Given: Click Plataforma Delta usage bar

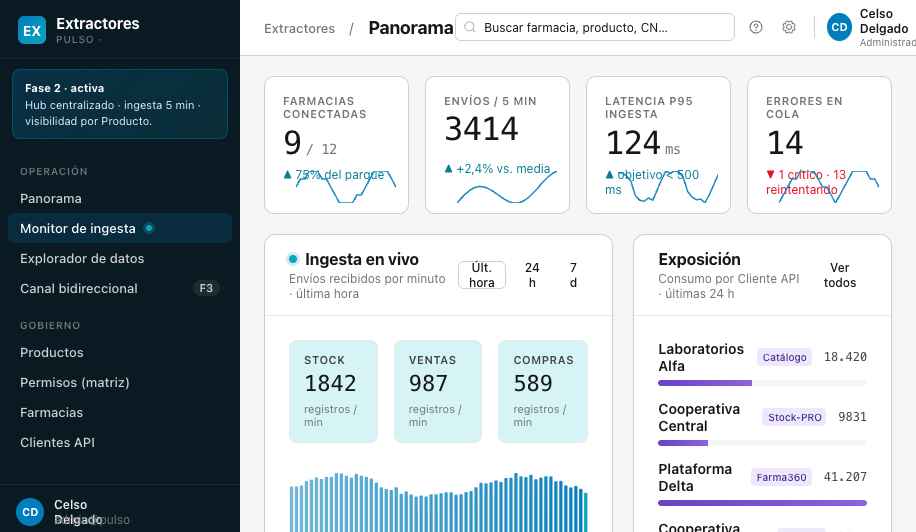Looking at the screenshot, I should click(x=762, y=503).
